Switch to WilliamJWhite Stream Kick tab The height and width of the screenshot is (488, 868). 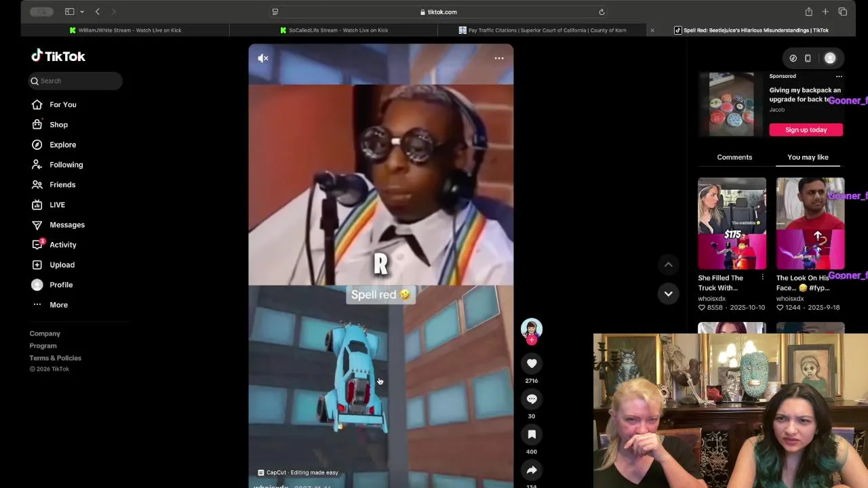coord(125,30)
